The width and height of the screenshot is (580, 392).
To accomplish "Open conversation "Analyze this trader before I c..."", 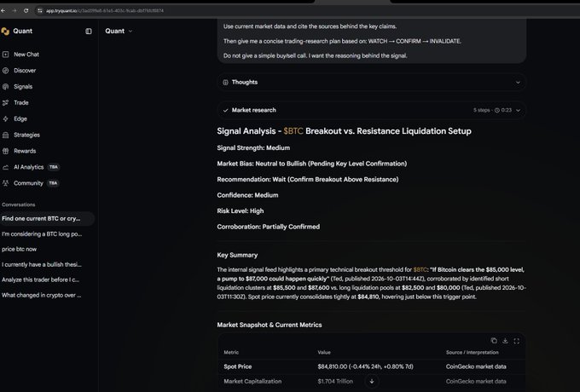I will pyautogui.click(x=41, y=280).
